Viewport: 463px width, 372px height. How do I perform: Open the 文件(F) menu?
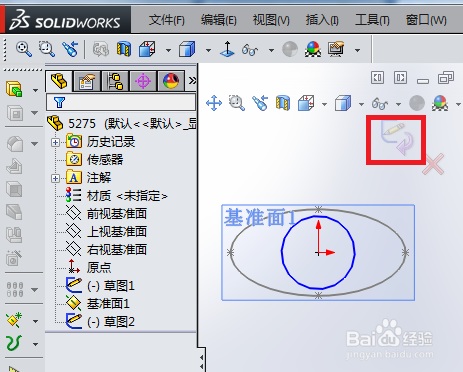tap(166, 20)
